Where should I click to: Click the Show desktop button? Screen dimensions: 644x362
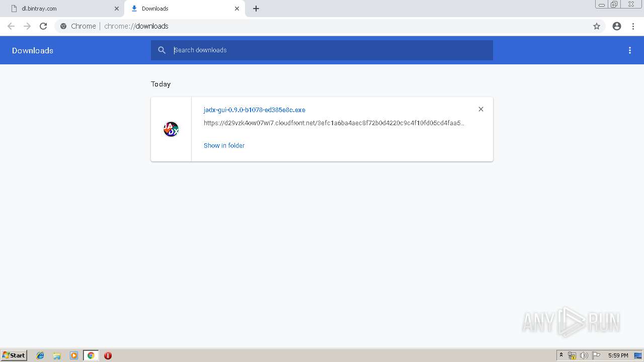point(638,355)
